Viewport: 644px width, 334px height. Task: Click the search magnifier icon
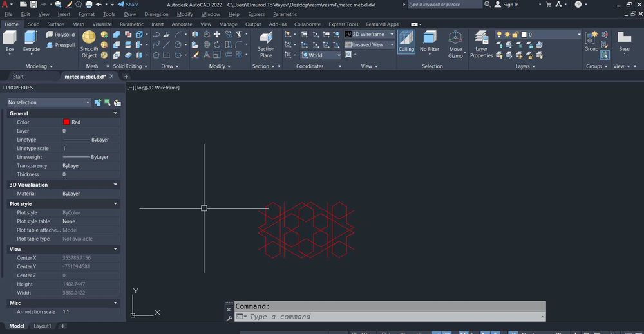tap(487, 5)
